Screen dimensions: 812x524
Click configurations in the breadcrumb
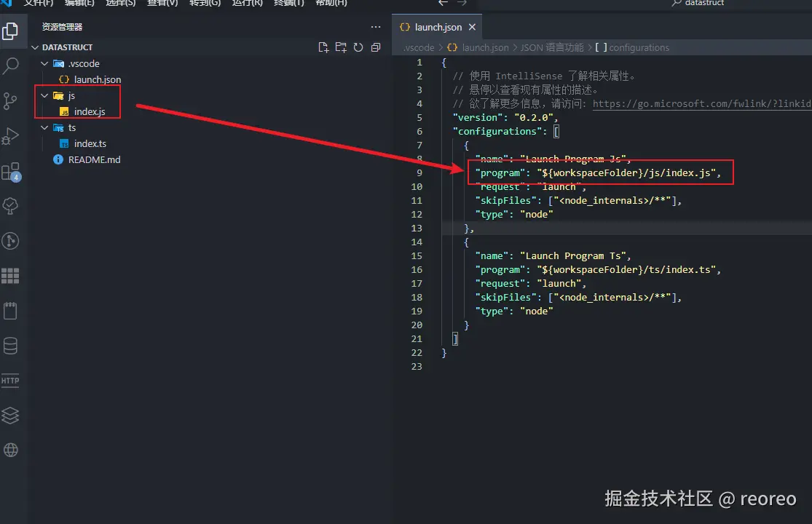tap(639, 47)
